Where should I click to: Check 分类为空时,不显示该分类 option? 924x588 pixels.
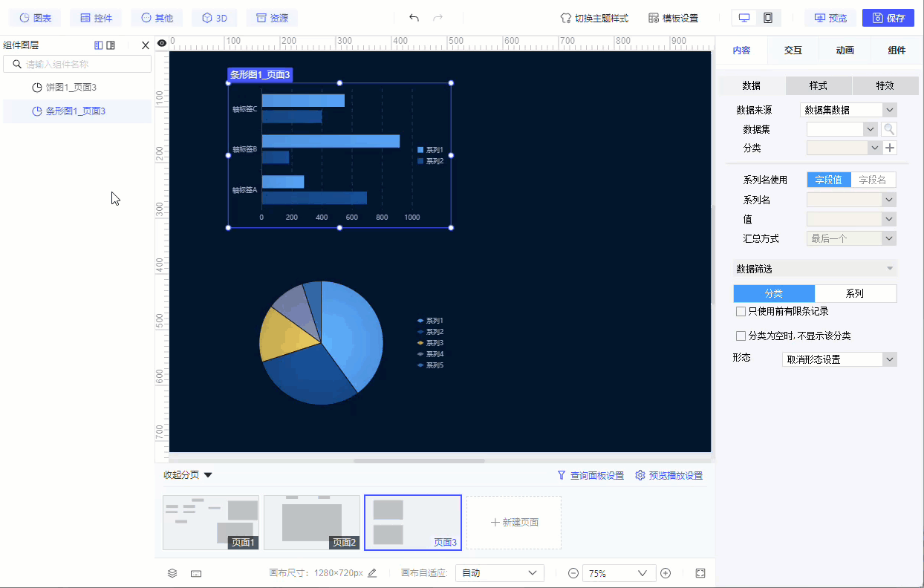[741, 336]
